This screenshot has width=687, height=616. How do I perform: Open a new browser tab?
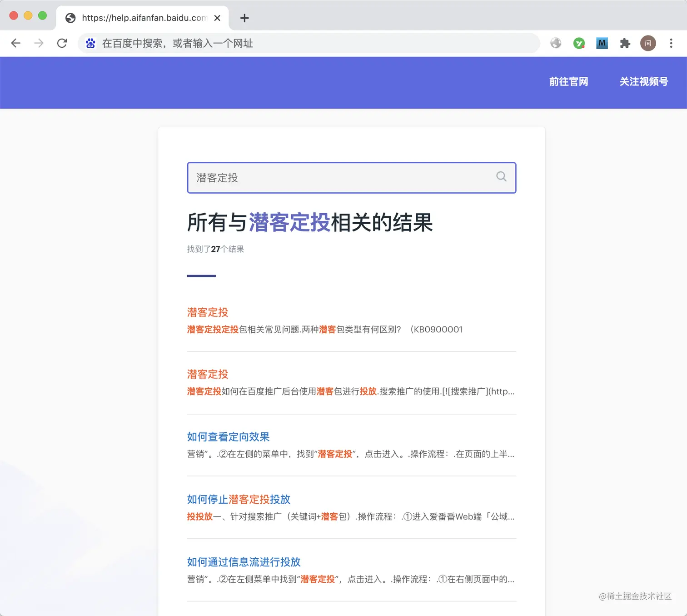[244, 18]
